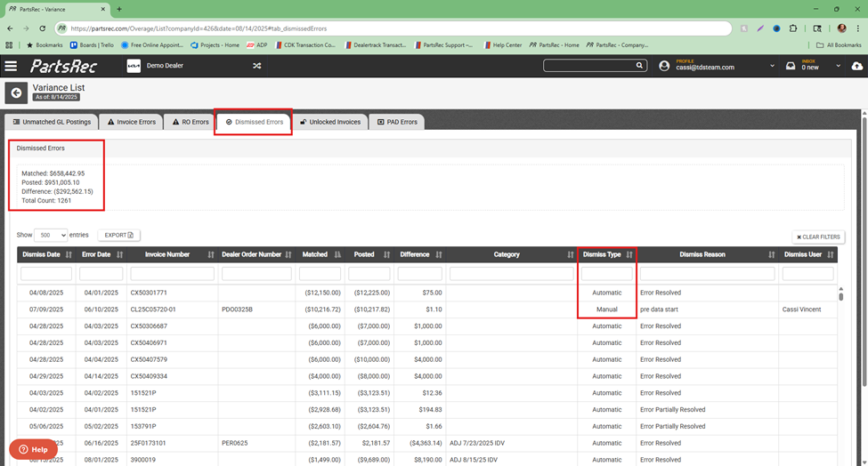Open the browser three-dot menu
This screenshot has height=466, width=868.
(x=858, y=28)
